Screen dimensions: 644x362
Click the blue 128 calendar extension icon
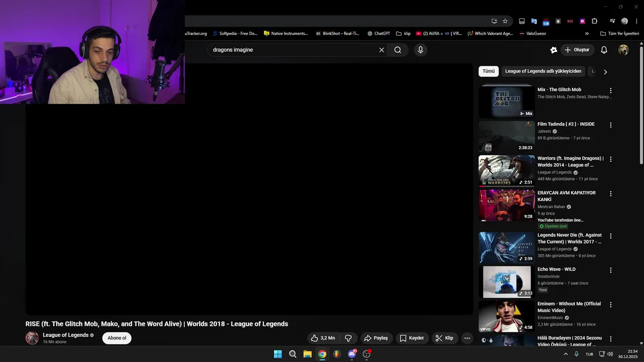(546, 22)
